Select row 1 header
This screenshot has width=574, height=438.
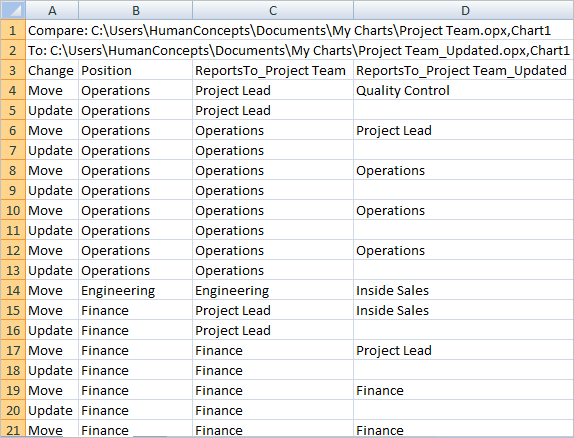coord(13,30)
